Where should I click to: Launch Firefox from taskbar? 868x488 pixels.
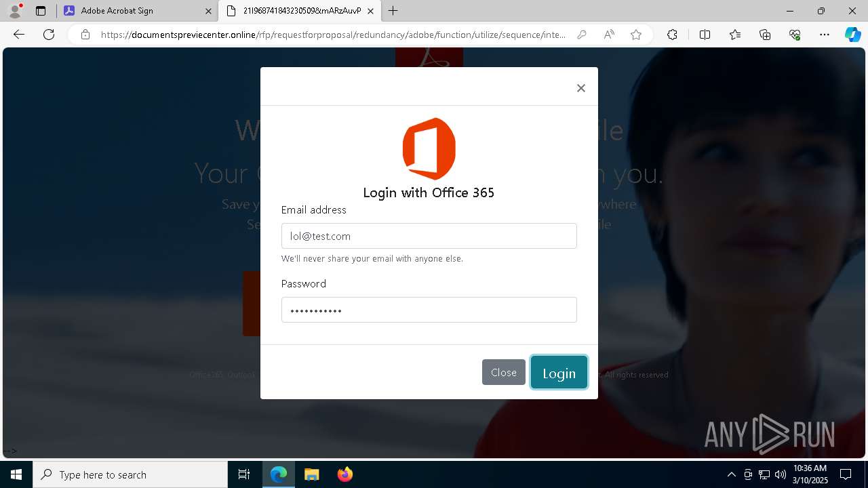click(x=344, y=474)
